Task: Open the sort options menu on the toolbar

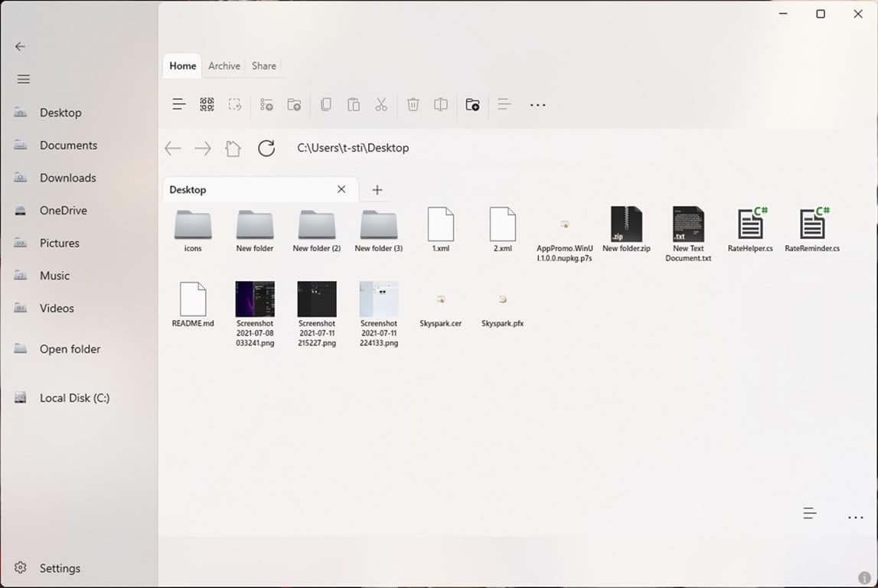Action: point(504,104)
